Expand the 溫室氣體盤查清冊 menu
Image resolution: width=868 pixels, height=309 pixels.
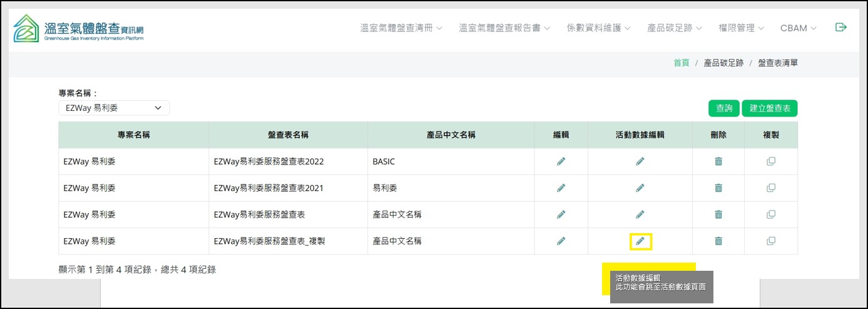pyautogui.click(x=401, y=28)
